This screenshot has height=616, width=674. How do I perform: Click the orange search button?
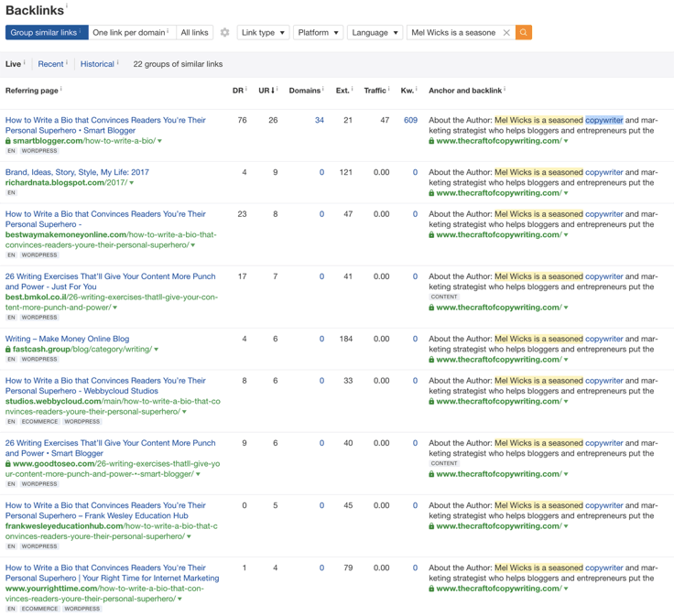tap(524, 33)
